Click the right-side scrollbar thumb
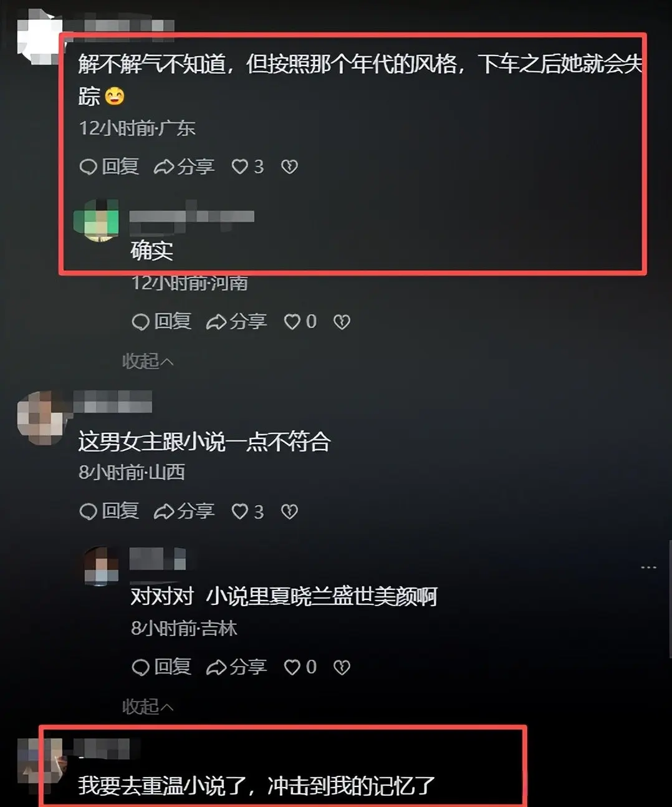The height and width of the screenshot is (807, 672). pos(670,599)
